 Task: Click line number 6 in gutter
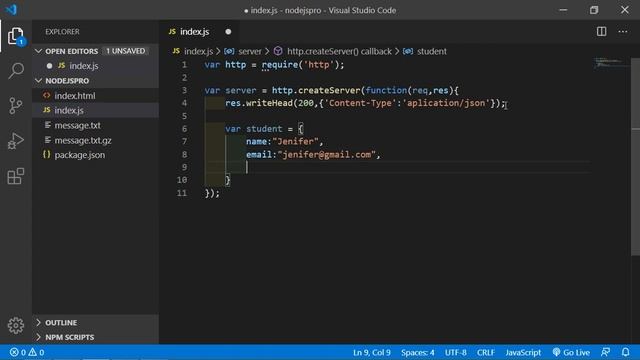pyautogui.click(x=184, y=129)
